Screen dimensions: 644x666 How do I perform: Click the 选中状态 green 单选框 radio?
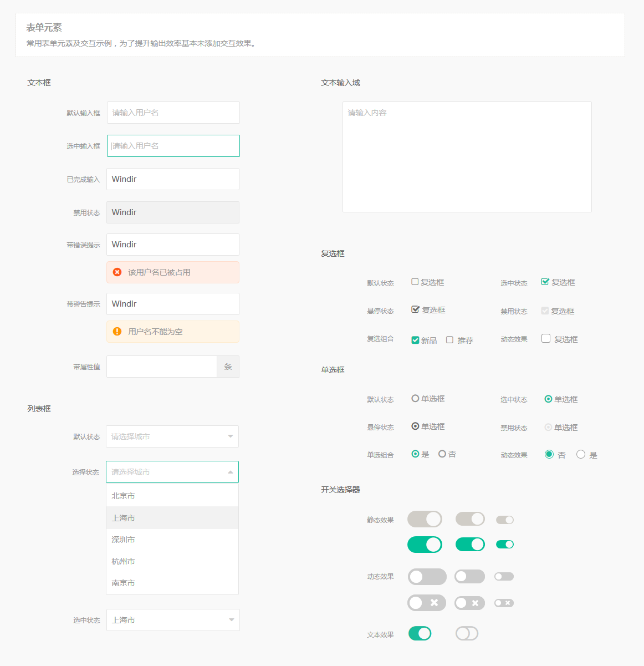click(548, 399)
